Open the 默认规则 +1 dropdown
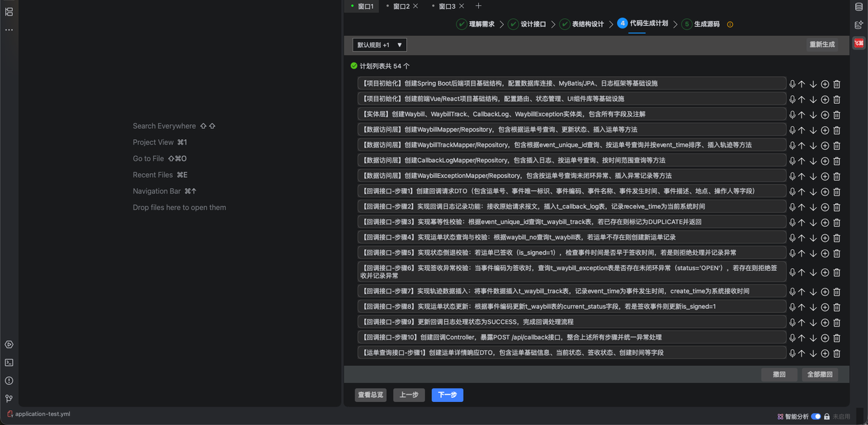 coord(379,45)
